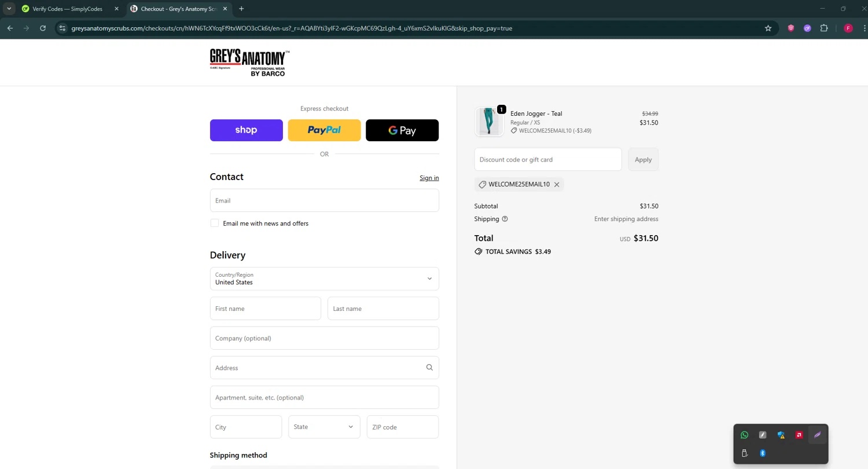868x469 pixels.
Task: Click the browser forward arrow
Action: [26, 28]
